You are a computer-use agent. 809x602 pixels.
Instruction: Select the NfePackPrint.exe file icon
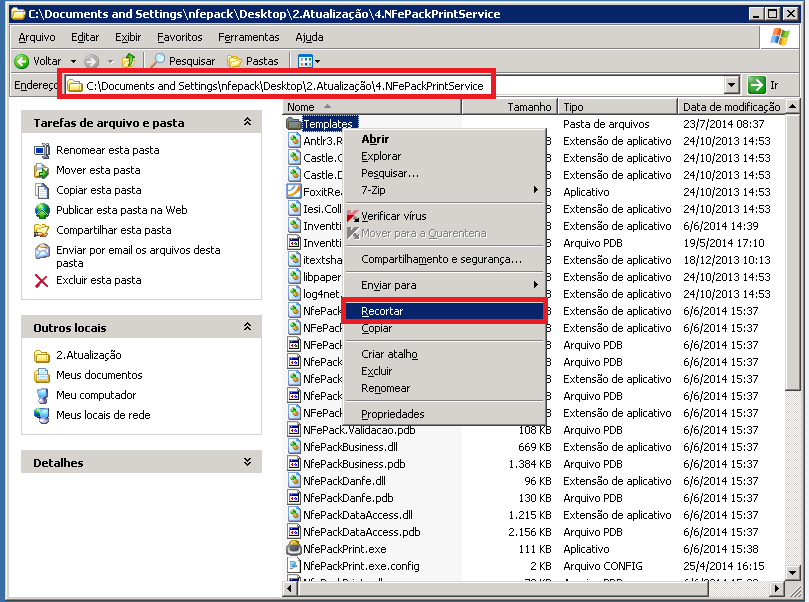coord(294,549)
